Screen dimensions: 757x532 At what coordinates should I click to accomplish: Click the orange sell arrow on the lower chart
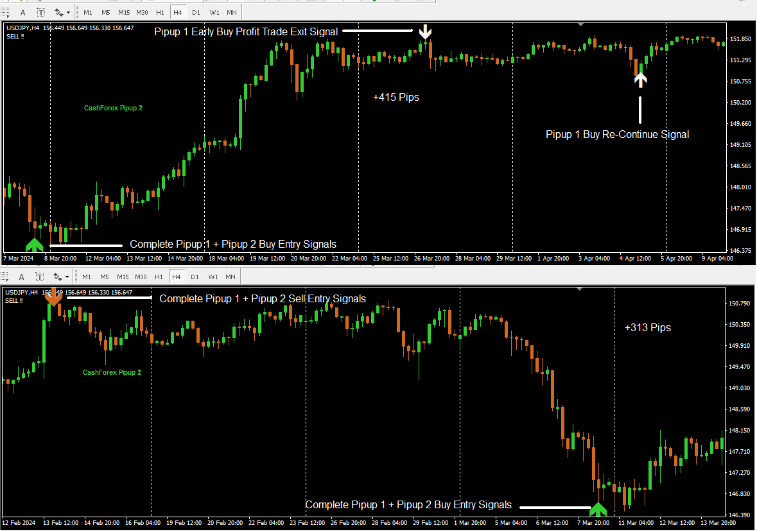[53, 296]
